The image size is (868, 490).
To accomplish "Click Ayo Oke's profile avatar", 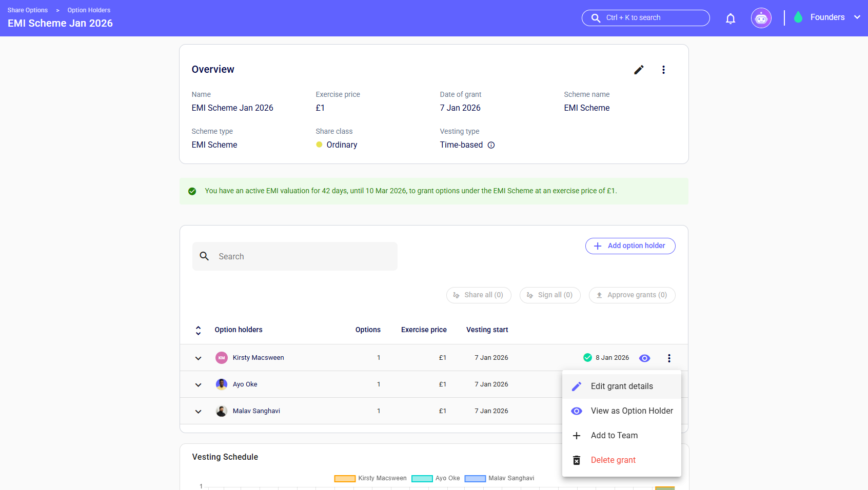I will pos(222,384).
